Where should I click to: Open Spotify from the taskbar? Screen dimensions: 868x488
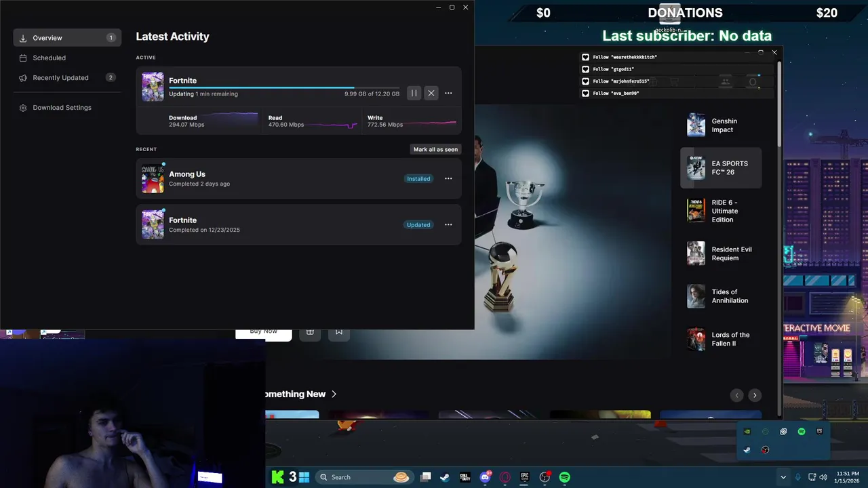pyautogui.click(x=564, y=477)
